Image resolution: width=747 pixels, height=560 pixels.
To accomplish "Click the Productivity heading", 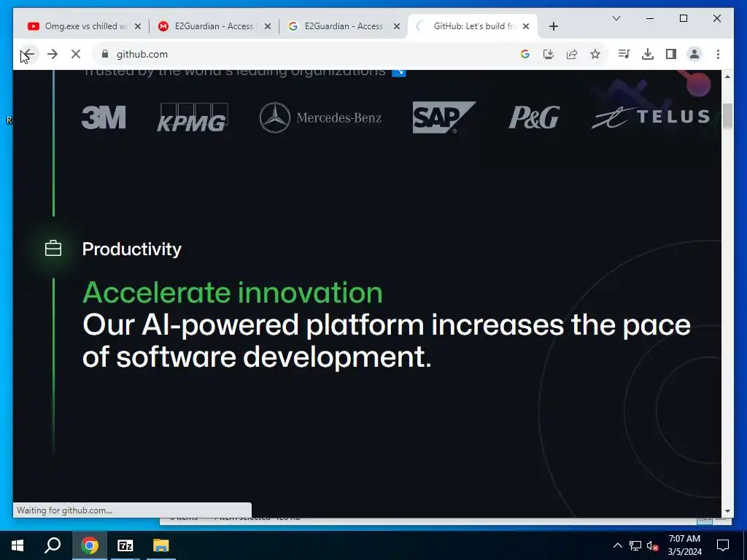I will tap(131, 249).
